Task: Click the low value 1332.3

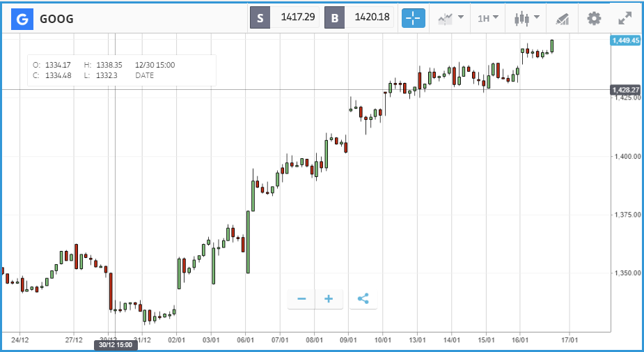Action: pos(107,76)
